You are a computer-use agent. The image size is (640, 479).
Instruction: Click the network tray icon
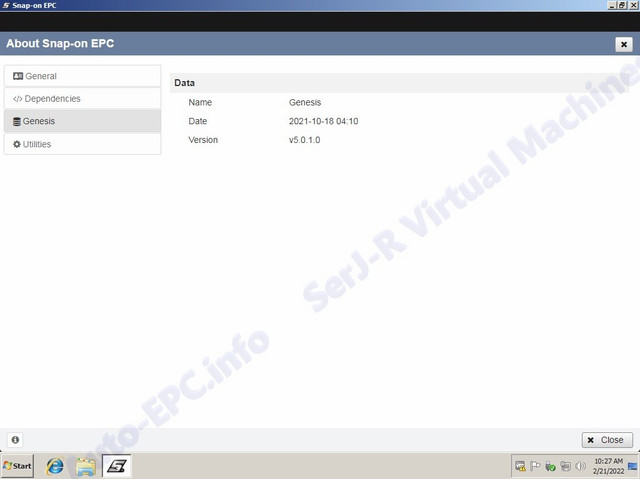point(565,466)
